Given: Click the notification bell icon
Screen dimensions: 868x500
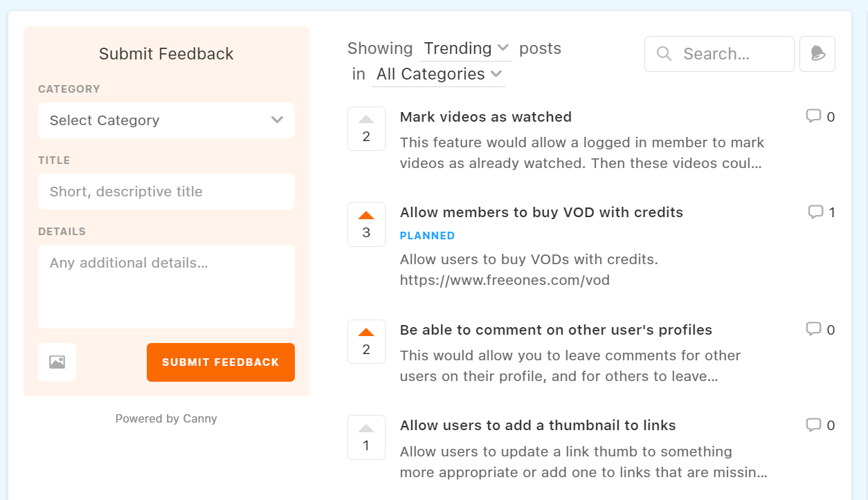Looking at the screenshot, I should 817,54.
